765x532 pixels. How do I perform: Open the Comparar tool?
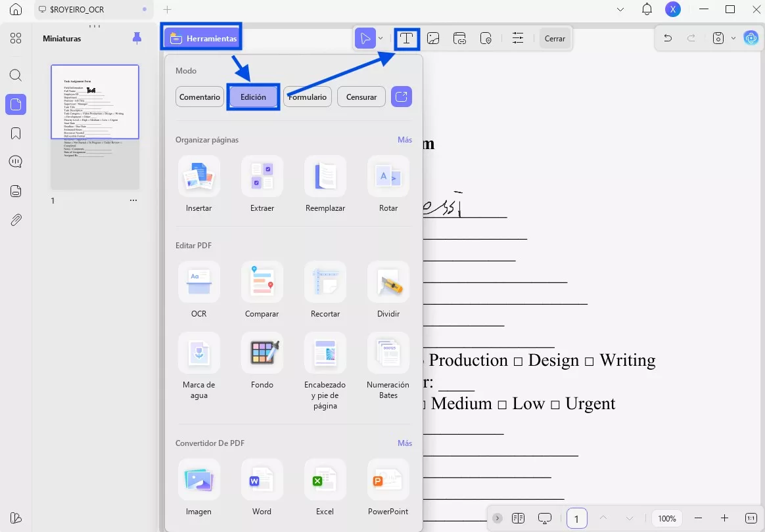(x=262, y=290)
